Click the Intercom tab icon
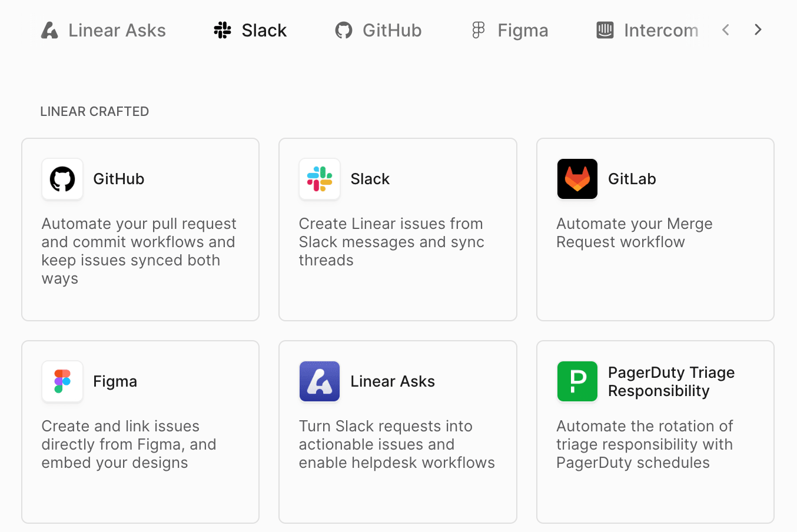Screen dimensions: 797x532 [x=605, y=30]
